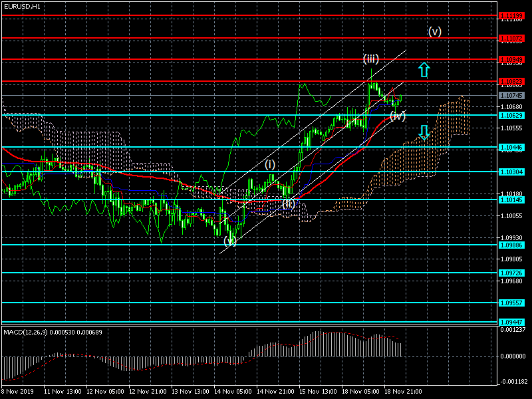Click the 1.09805 price scale value

[x=511, y=259]
